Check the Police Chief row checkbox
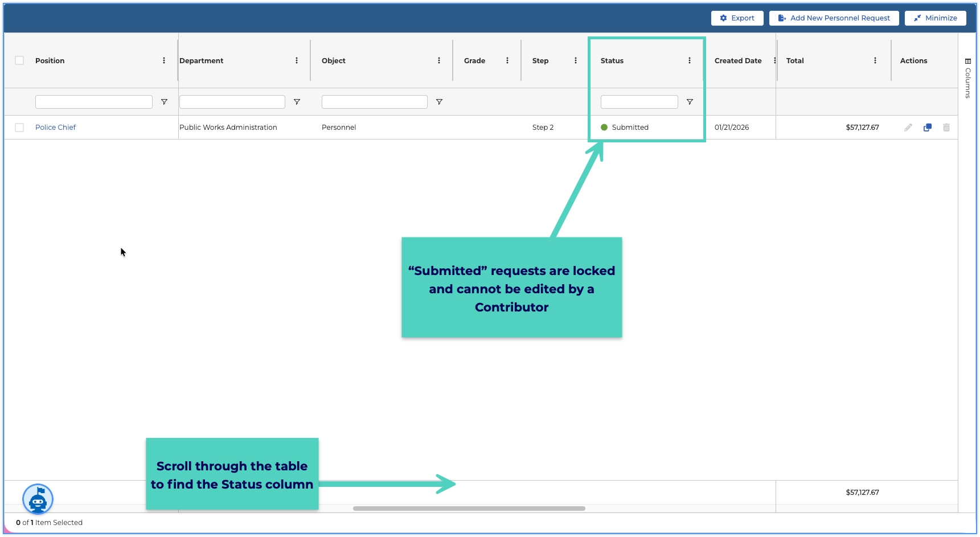Image resolution: width=980 pixels, height=537 pixels. point(19,128)
